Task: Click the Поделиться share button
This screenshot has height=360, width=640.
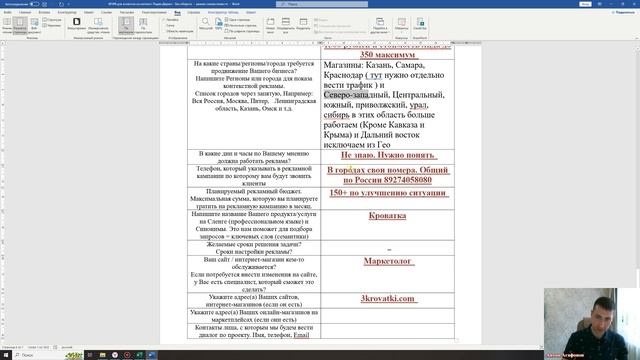Action: pos(623,13)
